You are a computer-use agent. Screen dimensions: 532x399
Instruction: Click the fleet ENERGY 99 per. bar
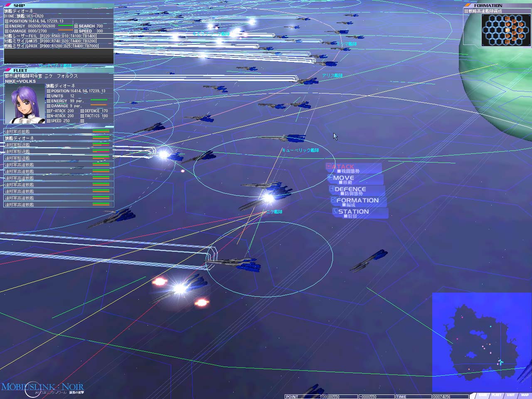[99, 101]
